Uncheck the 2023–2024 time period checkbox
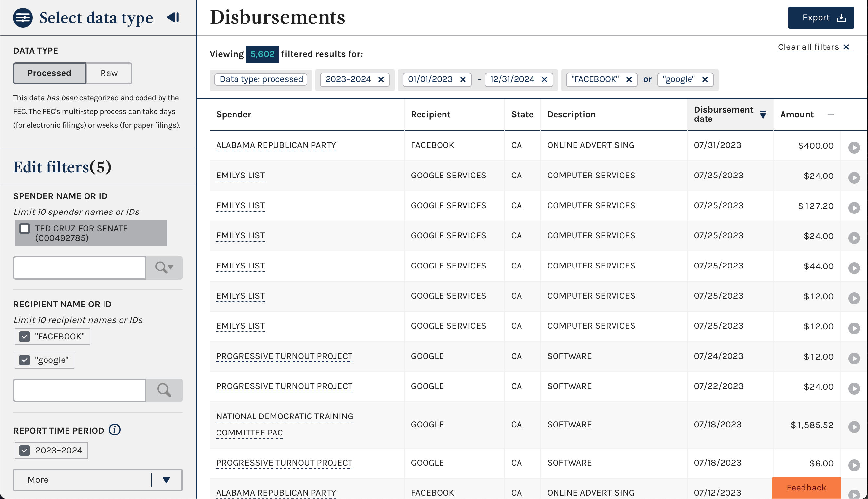The height and width of the screenshot is (499, 868). click(x=25, y=450)
